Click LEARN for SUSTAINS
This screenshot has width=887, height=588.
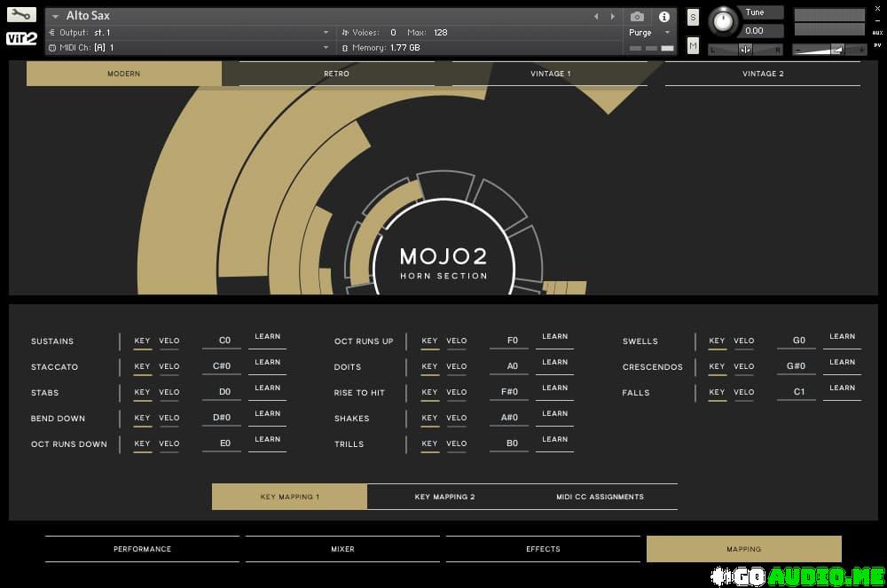268,337
